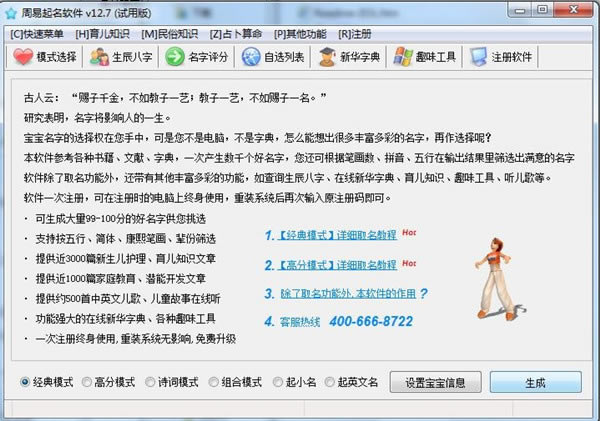Click the star icon in title bar

[x=11, y=13]
